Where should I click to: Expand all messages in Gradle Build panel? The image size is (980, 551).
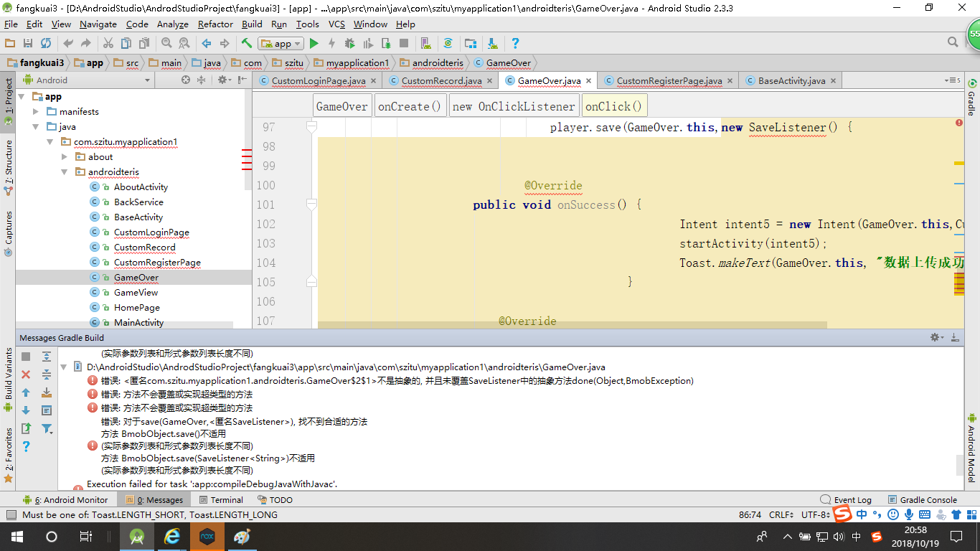click(x=47, y=357)
